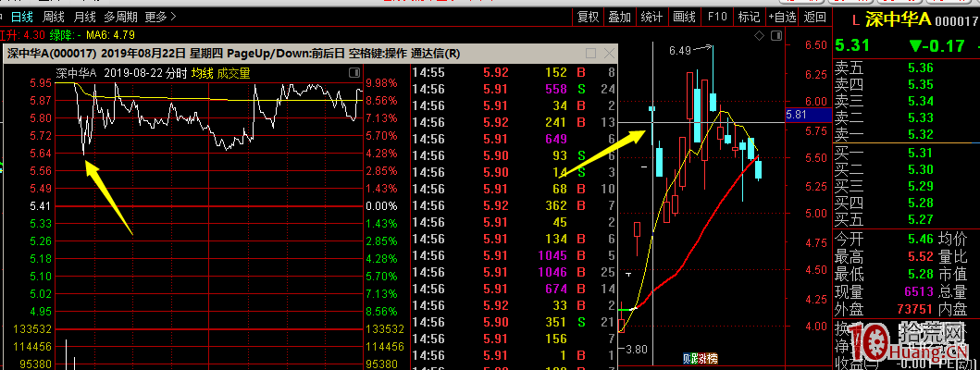Open the 叠加 overlay option

tap(619, 18)
